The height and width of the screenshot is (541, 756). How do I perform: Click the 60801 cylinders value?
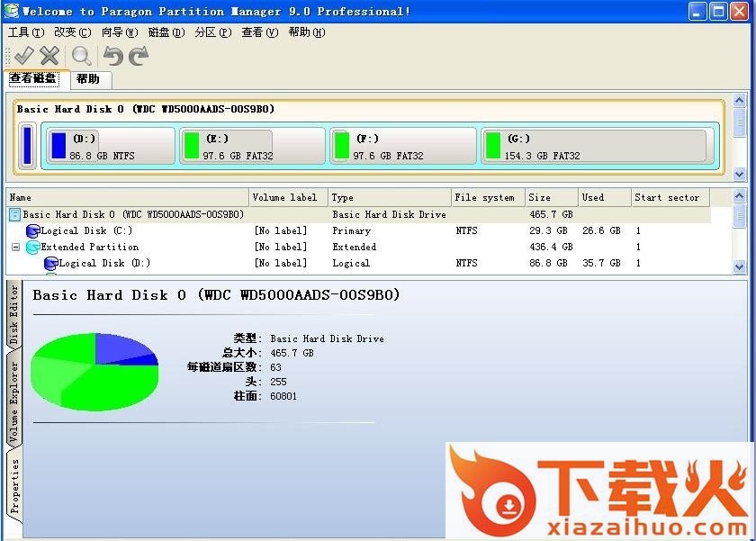click(x=283, y=396)
